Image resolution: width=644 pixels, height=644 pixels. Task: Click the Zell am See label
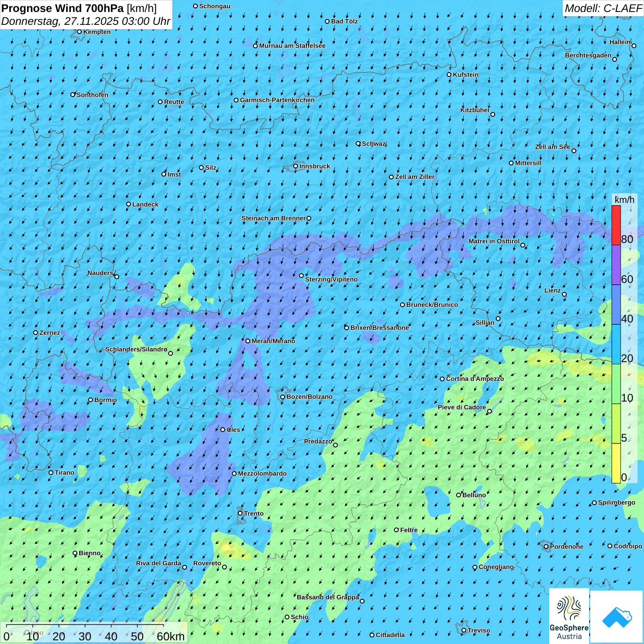[552, 147]
